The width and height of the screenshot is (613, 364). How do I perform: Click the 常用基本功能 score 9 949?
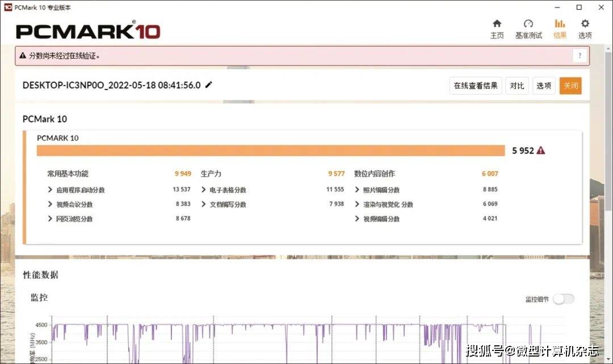[183, 173]
